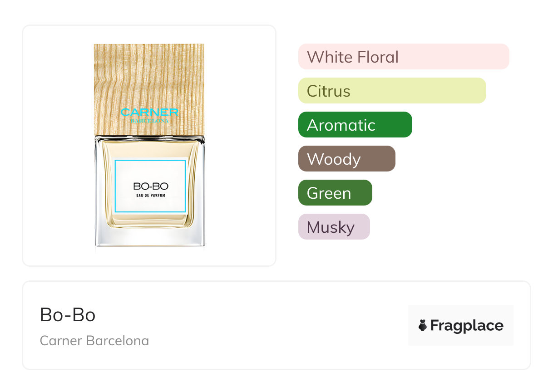Click the yellow perfume liquid above label
Viewport: 553px width, 392px height.
[150, 150]
